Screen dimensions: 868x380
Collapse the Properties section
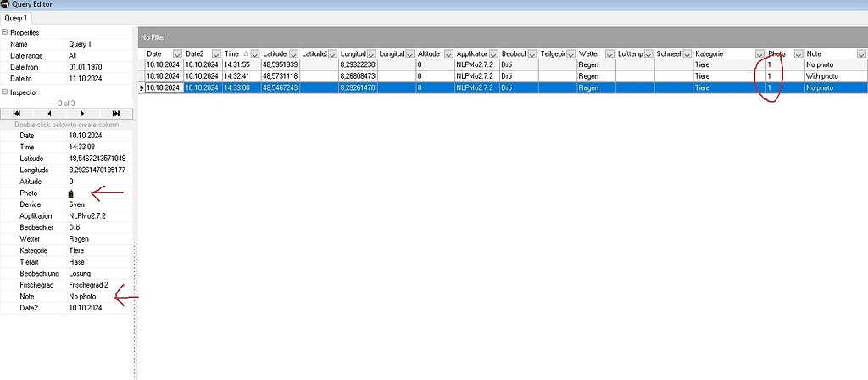[5, 33]
